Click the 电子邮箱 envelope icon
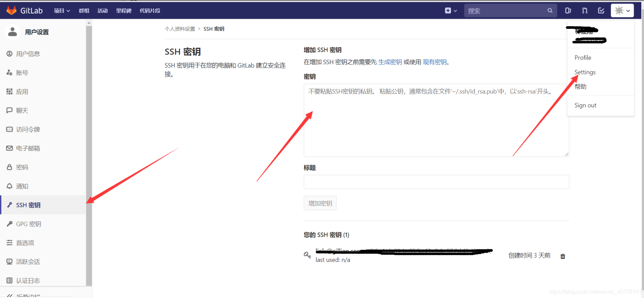Viewport: 644px width, 298px height. (x=10, y=148)
